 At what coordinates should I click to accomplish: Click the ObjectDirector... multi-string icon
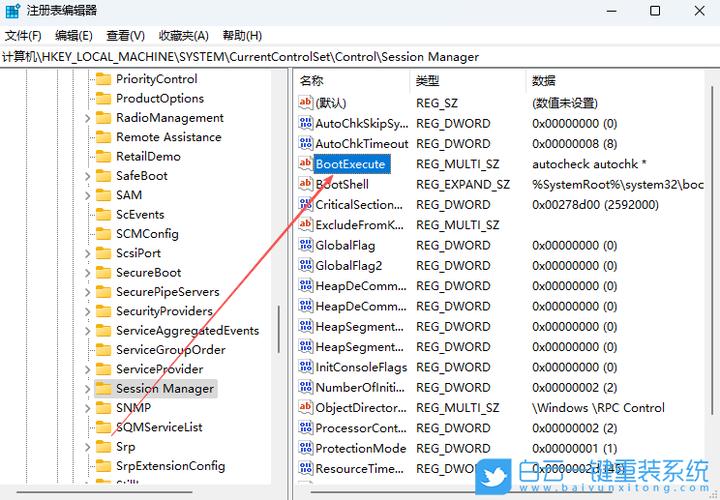305,408
